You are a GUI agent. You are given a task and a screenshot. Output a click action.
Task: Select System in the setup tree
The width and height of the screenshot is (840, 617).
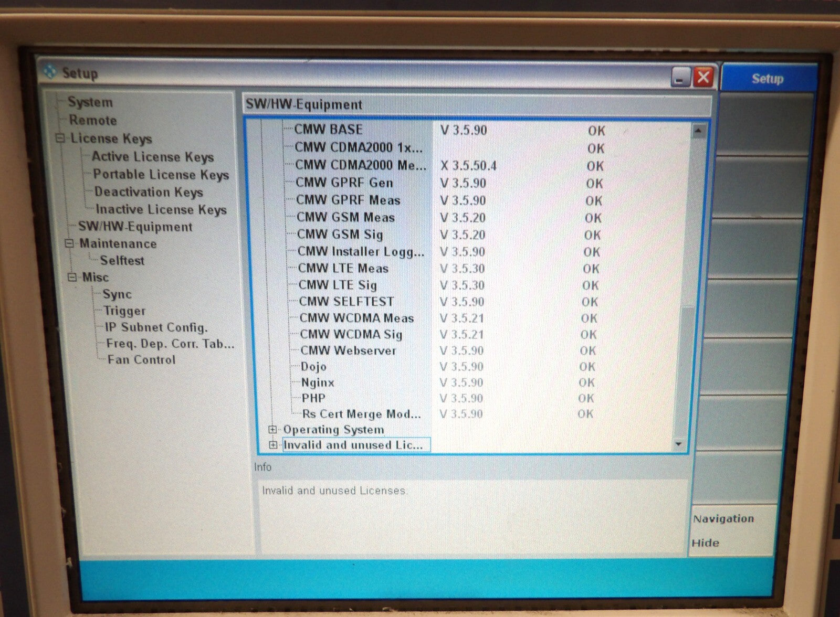[x=90, y=102]
